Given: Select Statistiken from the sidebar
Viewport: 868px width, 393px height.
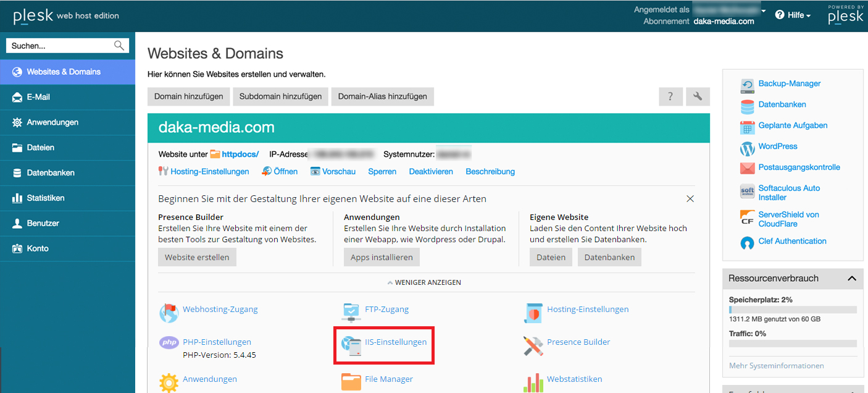Looking at the screenshot, I should click(46, 198).
